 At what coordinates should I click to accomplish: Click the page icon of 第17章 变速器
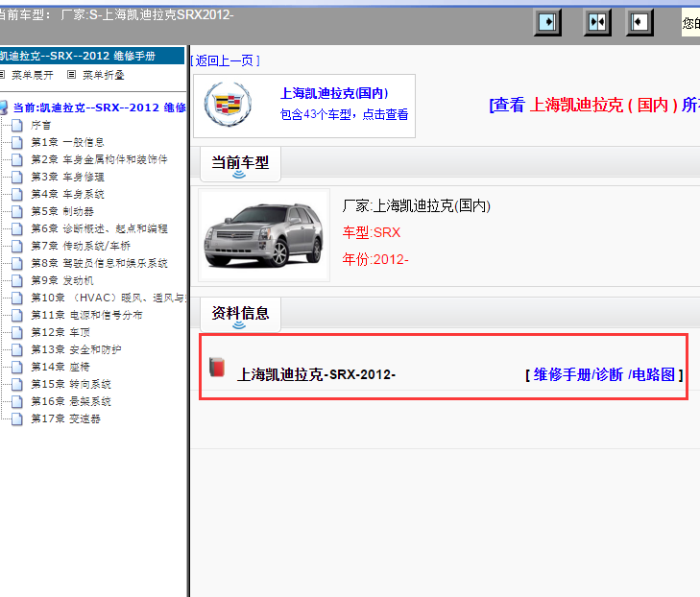click(x=17, y=419)
